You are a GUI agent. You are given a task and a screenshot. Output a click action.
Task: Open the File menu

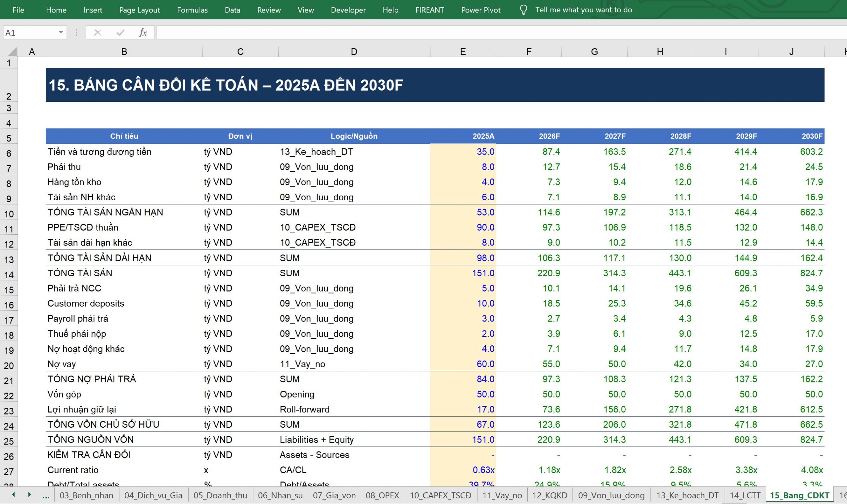(18, 10)
